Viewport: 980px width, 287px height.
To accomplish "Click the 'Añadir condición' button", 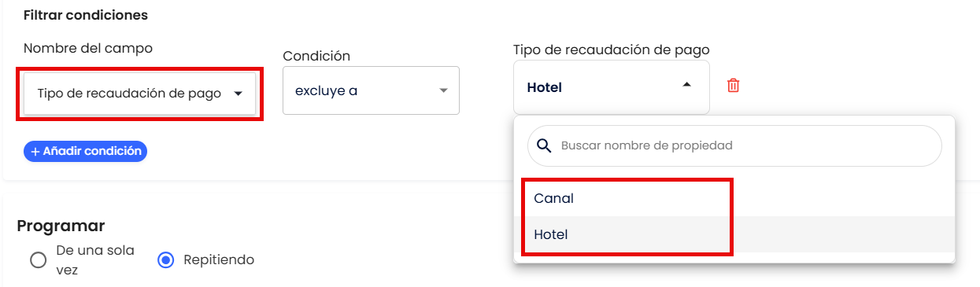I will click(86, 151).
